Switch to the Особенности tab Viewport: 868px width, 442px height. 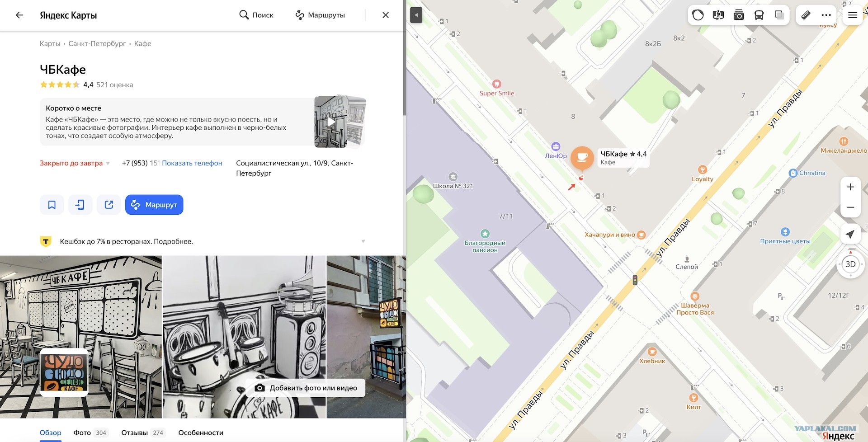pos(201,433)
